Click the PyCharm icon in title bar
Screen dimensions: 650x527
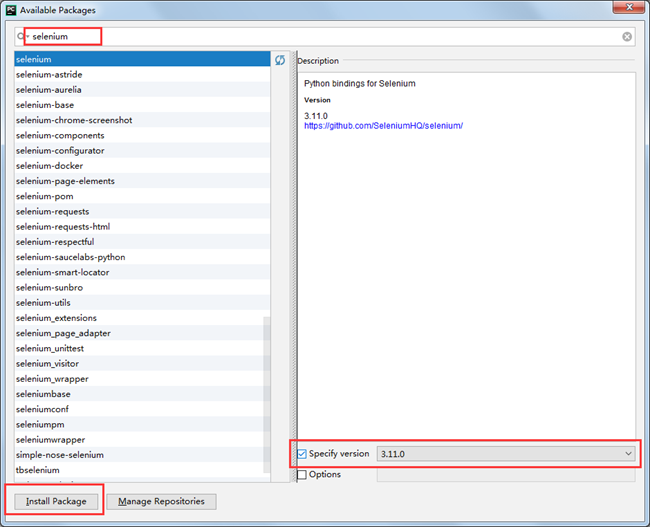pyautogui.click(x=11, y=10)
